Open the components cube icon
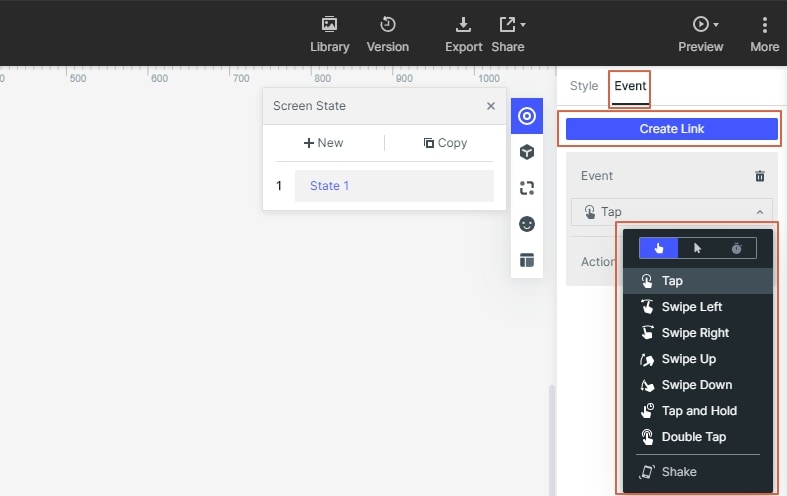 [527, 152]
